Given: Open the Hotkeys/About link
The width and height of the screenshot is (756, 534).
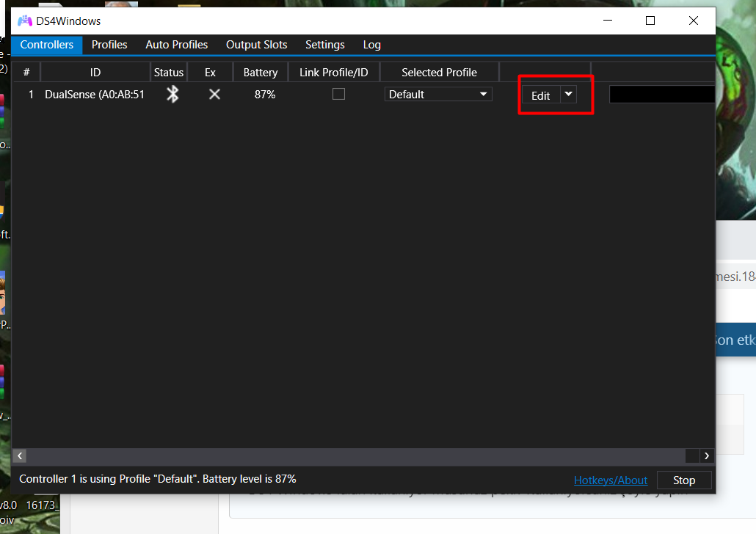Looking at the screenshot, I should (611, 480).
